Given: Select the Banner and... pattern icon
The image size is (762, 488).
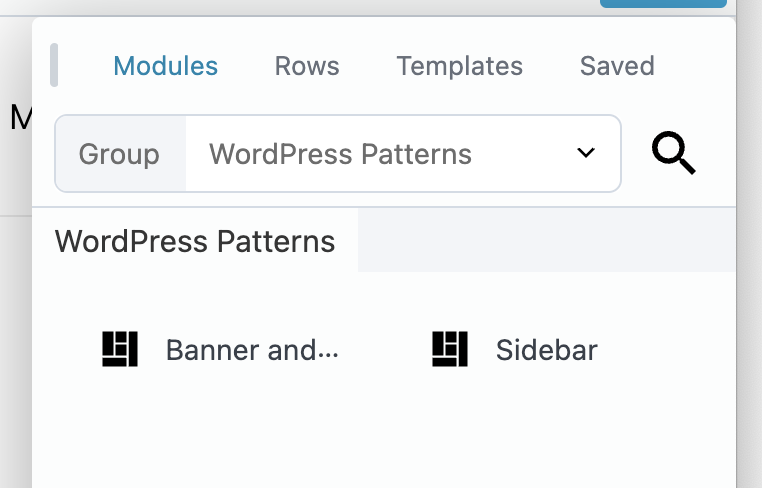Looking at the screenshot, I should 120,349.
